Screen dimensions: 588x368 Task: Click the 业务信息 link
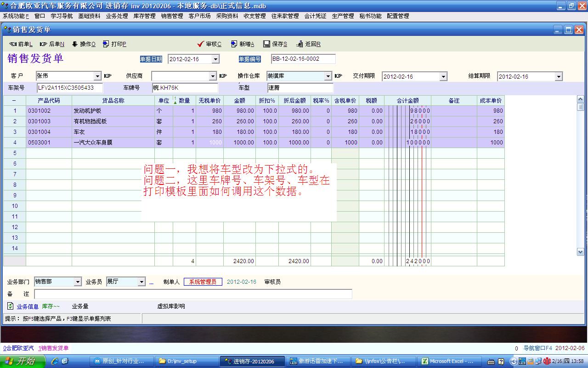tap(28, 306)
